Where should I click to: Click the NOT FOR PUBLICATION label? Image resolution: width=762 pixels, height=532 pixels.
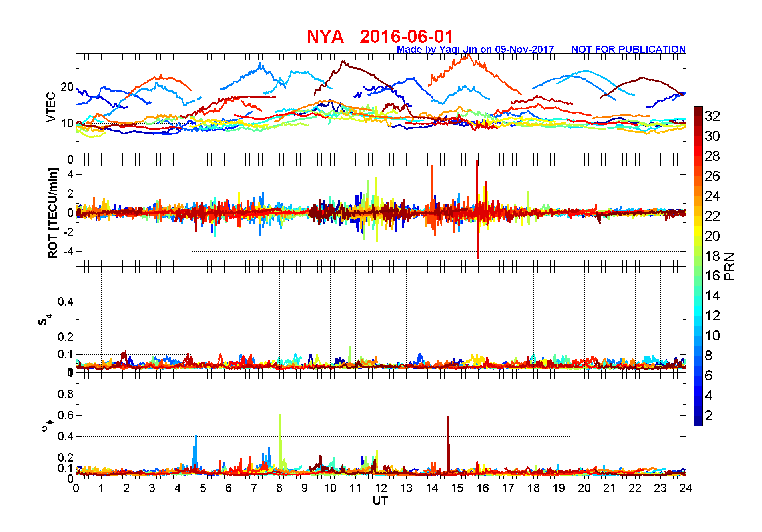628,49
